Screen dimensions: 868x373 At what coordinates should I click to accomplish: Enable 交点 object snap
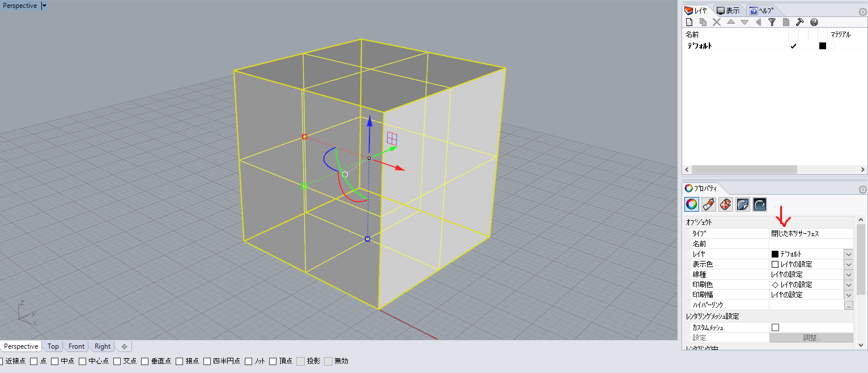tap(117, 361)
